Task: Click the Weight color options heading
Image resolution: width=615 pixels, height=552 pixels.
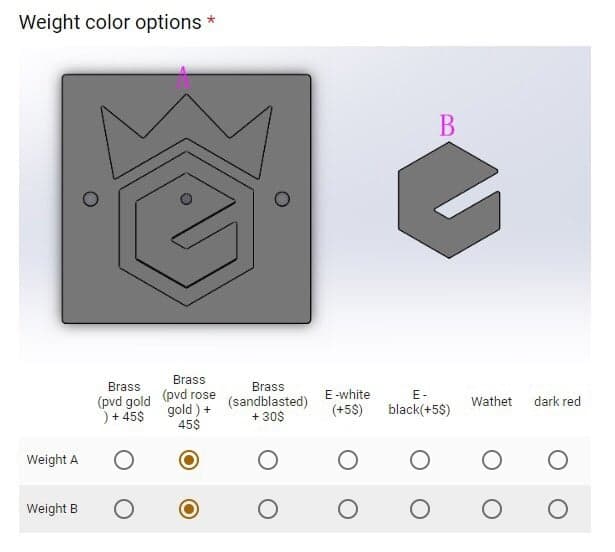Action: click(110, 22)
